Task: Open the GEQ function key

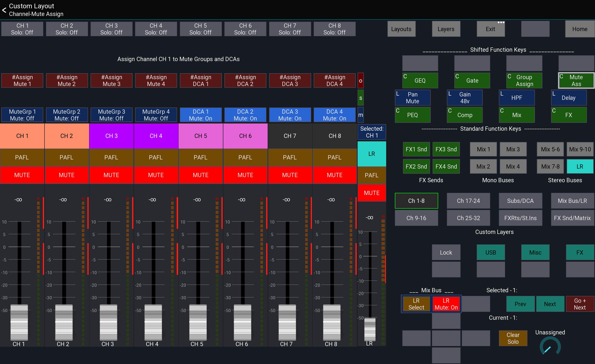Action: (x=420, y=80)
